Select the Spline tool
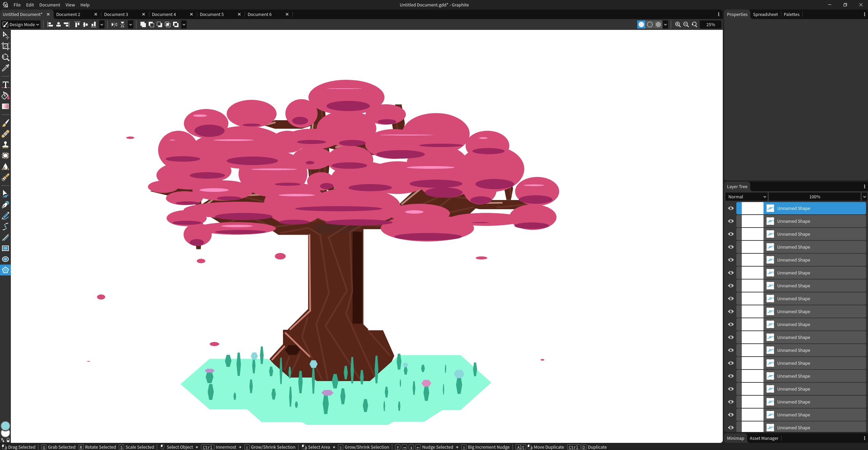This screenshot has height=450, width=868. (5, 227)
